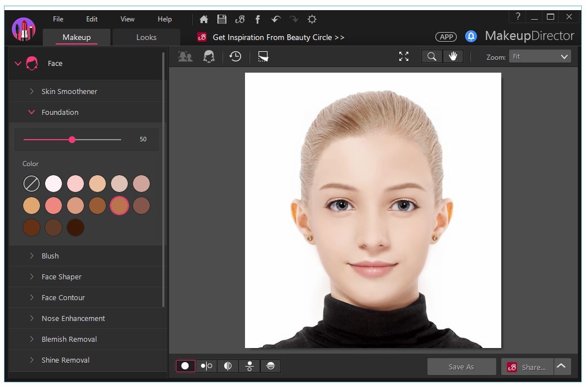Open the Zoom Fit dropdown

click(540, 56)
